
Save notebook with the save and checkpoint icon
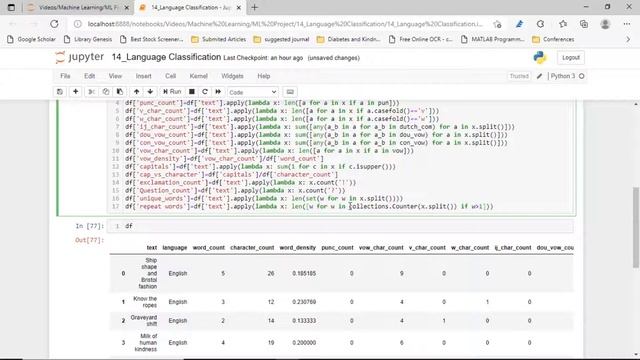point(60,92)
